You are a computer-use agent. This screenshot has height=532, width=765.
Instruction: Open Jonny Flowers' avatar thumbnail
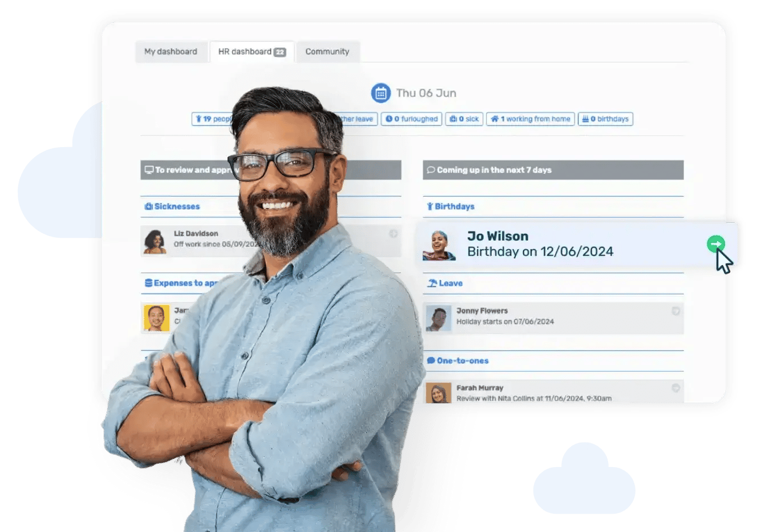tap(438, 318)
